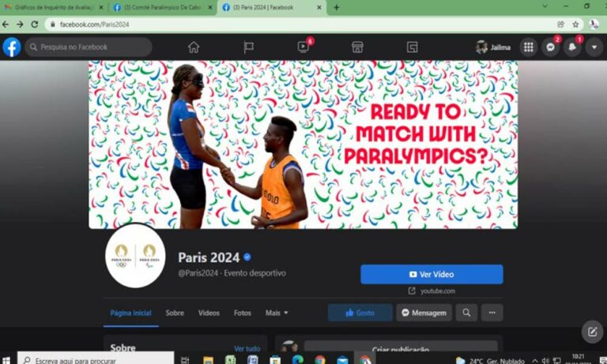Switch to the 'Gráficos de Inquérito' browser tab

point(55,7)
